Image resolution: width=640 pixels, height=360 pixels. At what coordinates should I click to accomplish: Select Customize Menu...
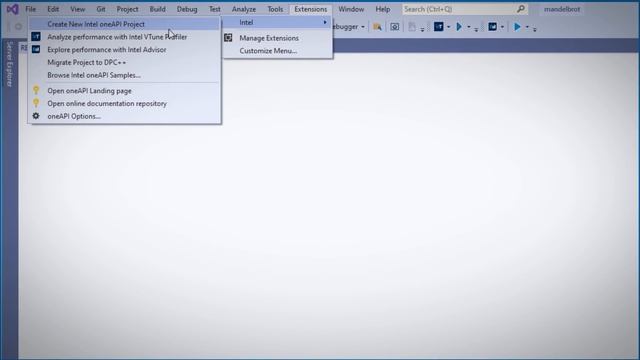(278, 51)
